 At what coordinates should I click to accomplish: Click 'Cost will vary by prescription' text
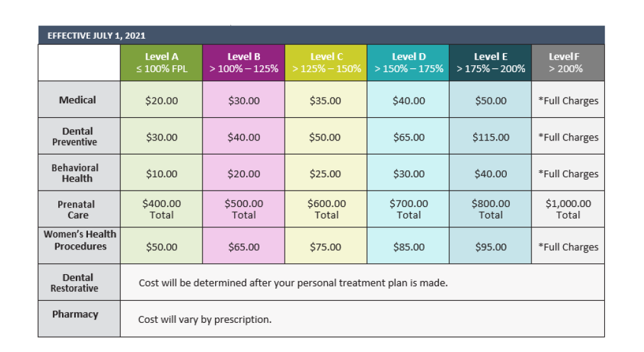(x=205, y=320)
